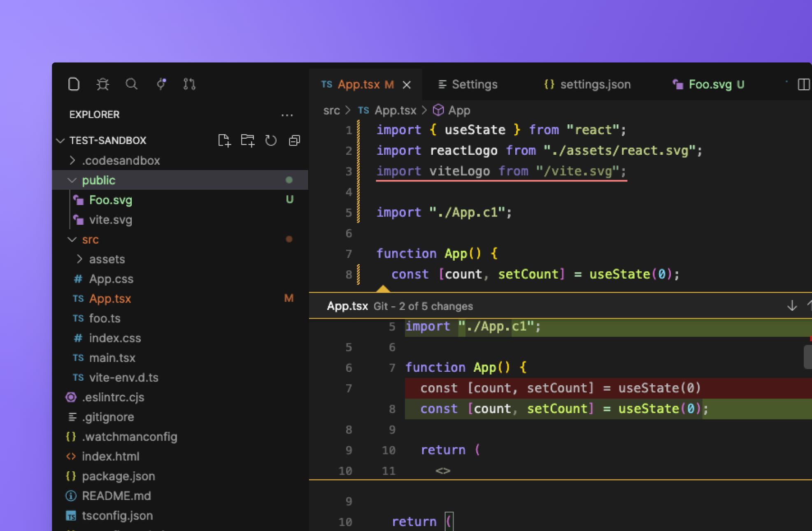Close the App.tsx editor tab
The height and width of the screenshot is (531, 812).
(407, 84)
